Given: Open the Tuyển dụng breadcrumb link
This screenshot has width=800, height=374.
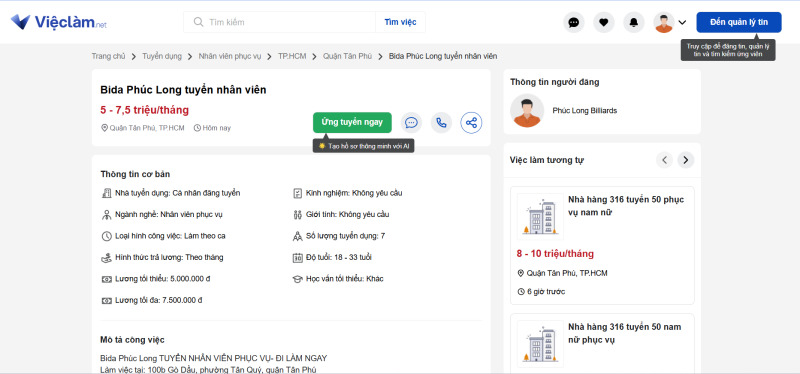Looking at the screenshot, I should tap(162, 56).
